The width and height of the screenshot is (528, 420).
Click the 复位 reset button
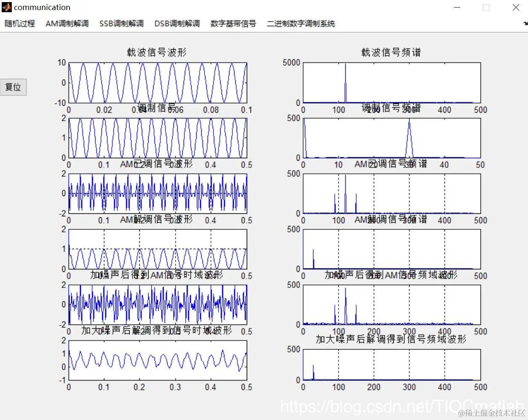13,87
